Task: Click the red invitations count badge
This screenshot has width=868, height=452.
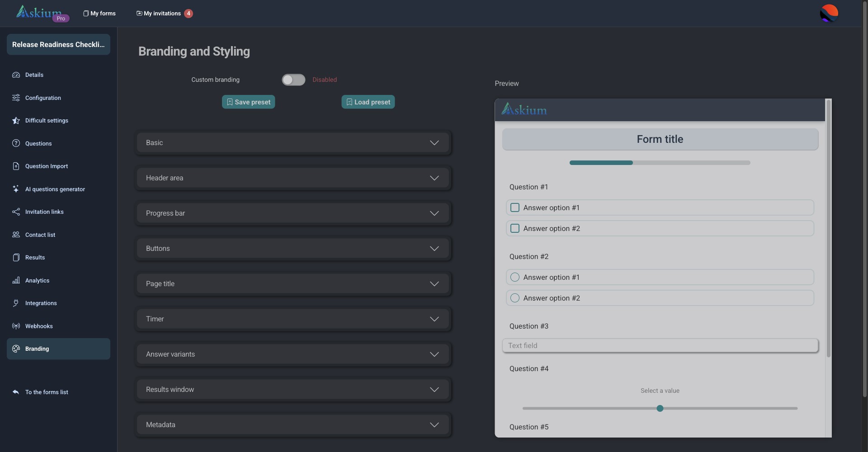Action: click(189, 14)
